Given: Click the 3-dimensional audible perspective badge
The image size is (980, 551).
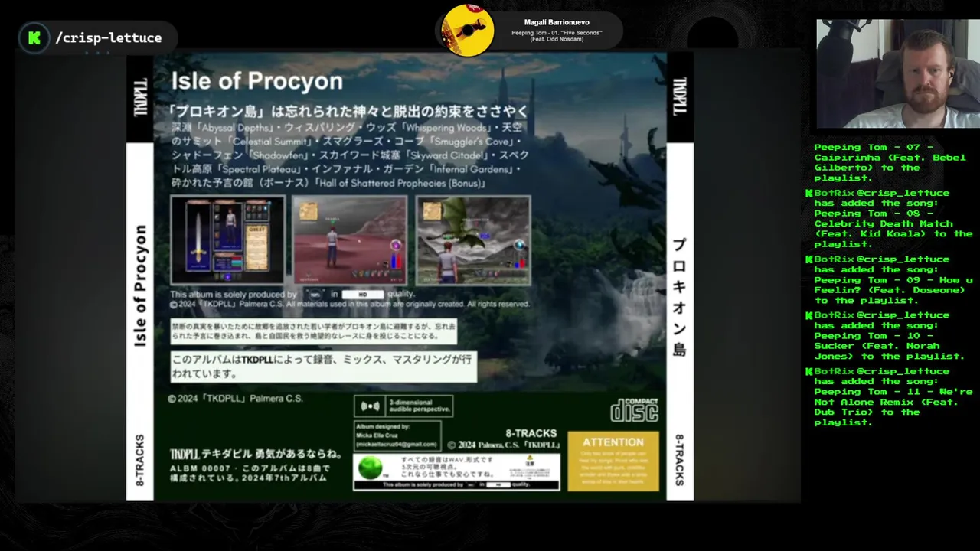Looking at the screenshot, I should coord(403,406).
